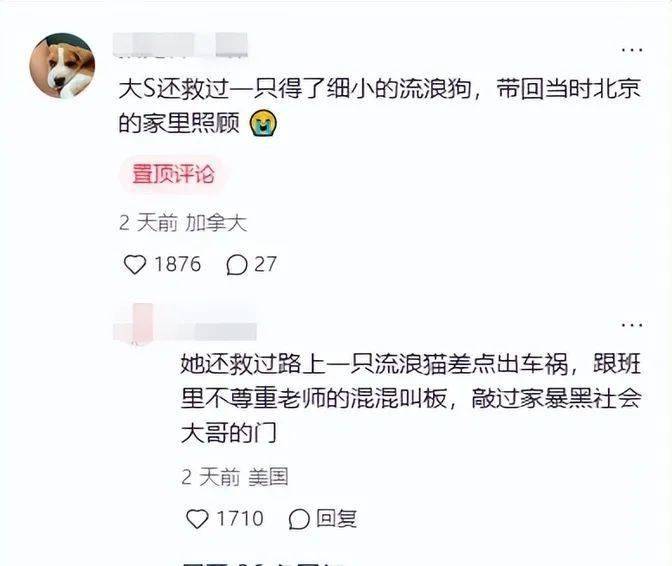Click the 美国 location label
Image resolution: width=672 pixels, height=566 pixels.
pyautogui.click(x=268, y=477)
